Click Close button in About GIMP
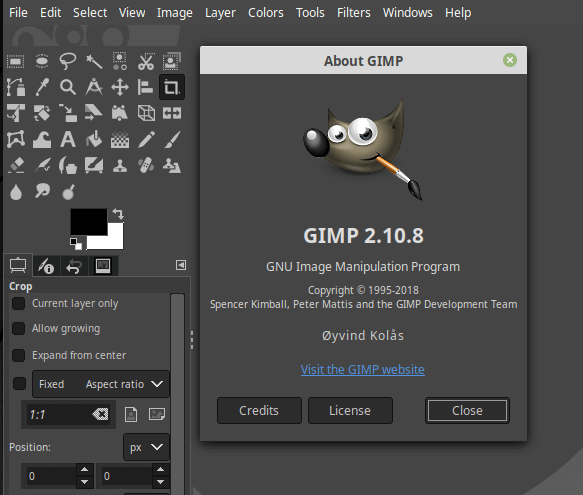The height and width of the screenshot is (495, 583). point(467,411)
